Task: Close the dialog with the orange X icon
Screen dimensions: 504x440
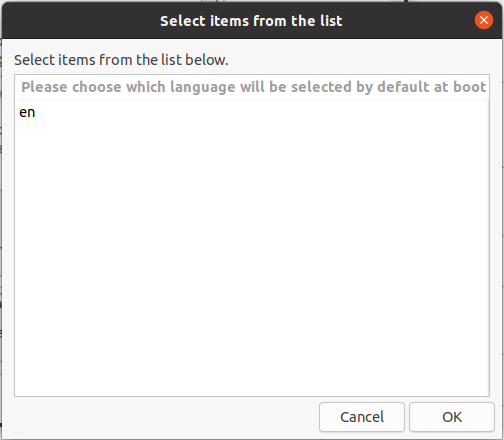Action: [x=484, y=20]
